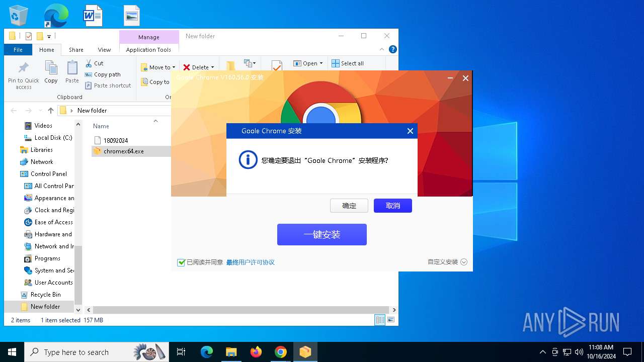Screen dimensions: 644x362
Task: Select Libraries in navigation pane
Action: tap(42, 150)
